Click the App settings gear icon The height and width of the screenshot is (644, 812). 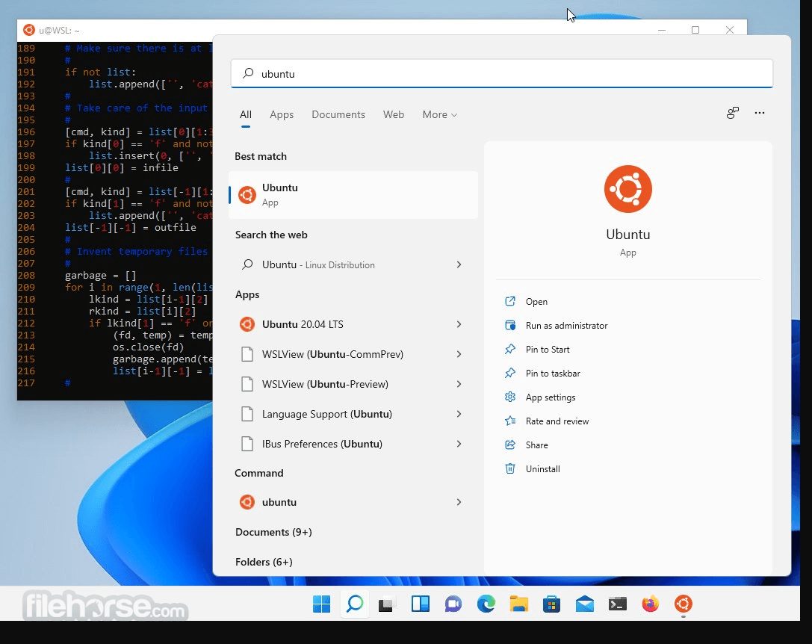(x=510, y=397)
